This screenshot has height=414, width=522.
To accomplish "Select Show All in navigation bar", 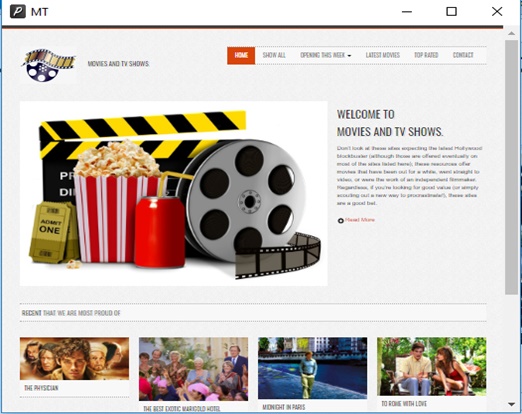I will [x=274, y=55].
